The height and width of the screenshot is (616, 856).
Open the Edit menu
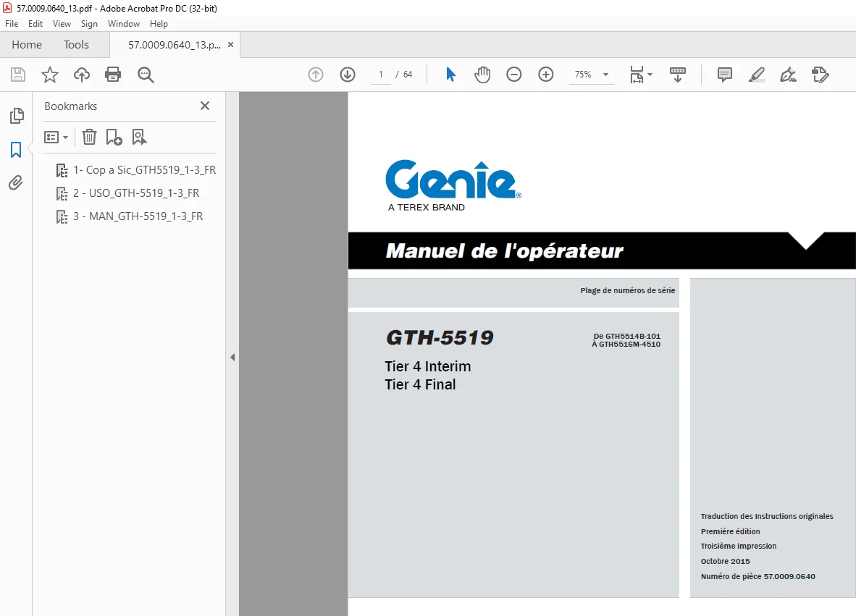(x=35, y=24)
